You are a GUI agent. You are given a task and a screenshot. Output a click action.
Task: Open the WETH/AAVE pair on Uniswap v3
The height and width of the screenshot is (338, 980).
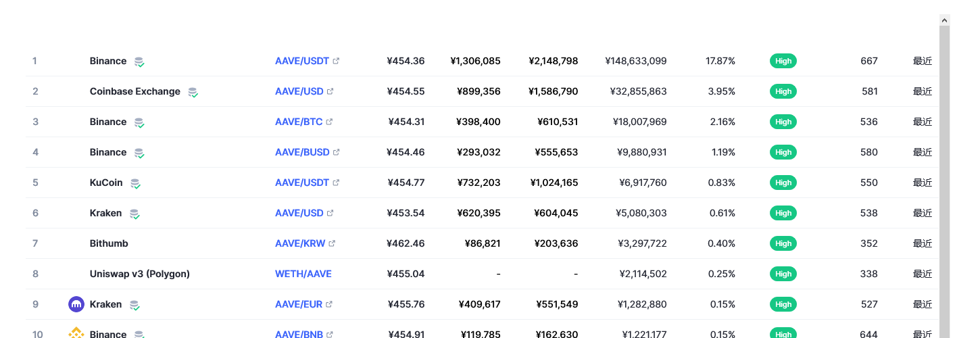pyautogui.click(x=303, y=274)
